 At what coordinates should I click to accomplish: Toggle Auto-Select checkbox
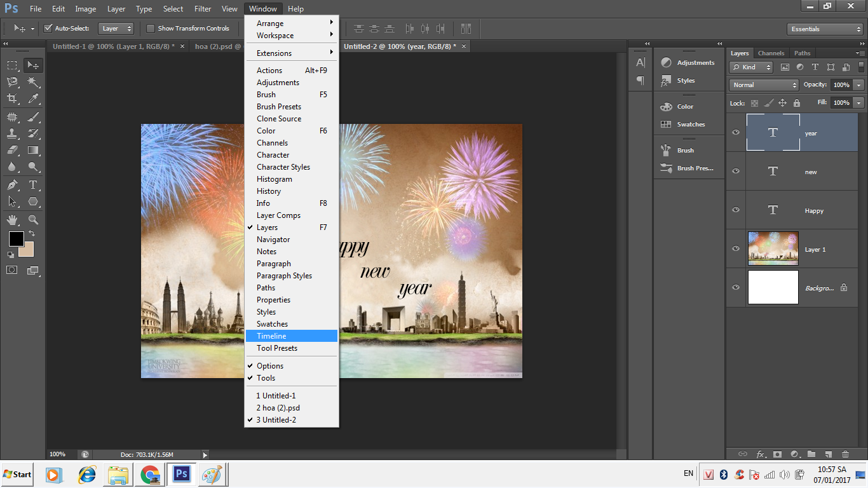tap(48, 29)
